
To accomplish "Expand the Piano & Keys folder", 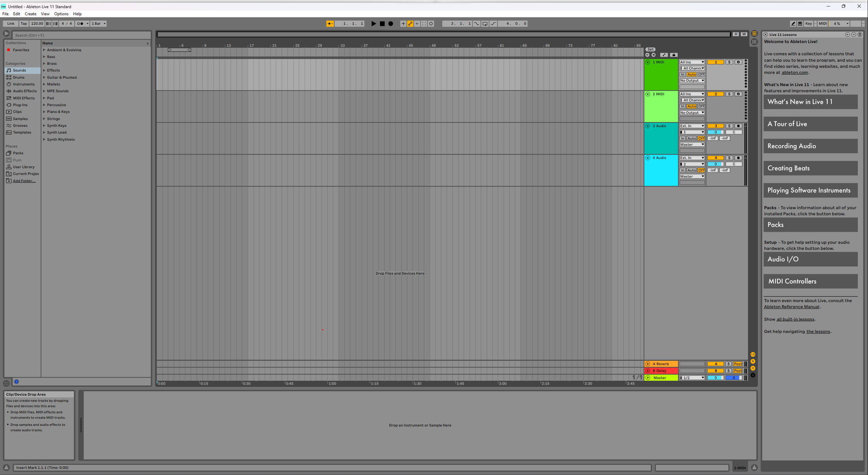I will pos(44,112).
